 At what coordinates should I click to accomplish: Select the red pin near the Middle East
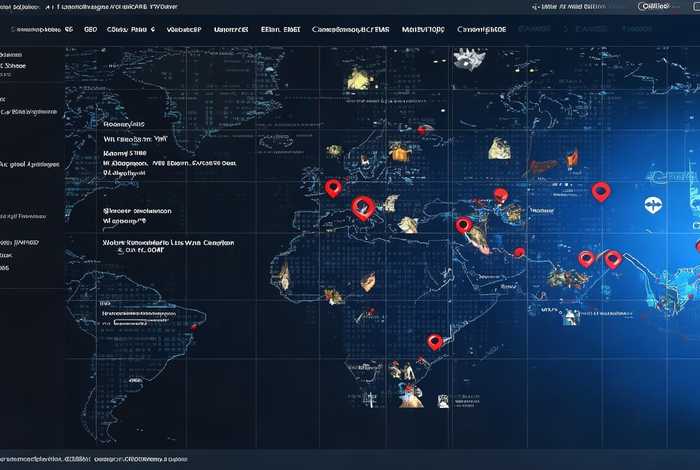point(463,225)
